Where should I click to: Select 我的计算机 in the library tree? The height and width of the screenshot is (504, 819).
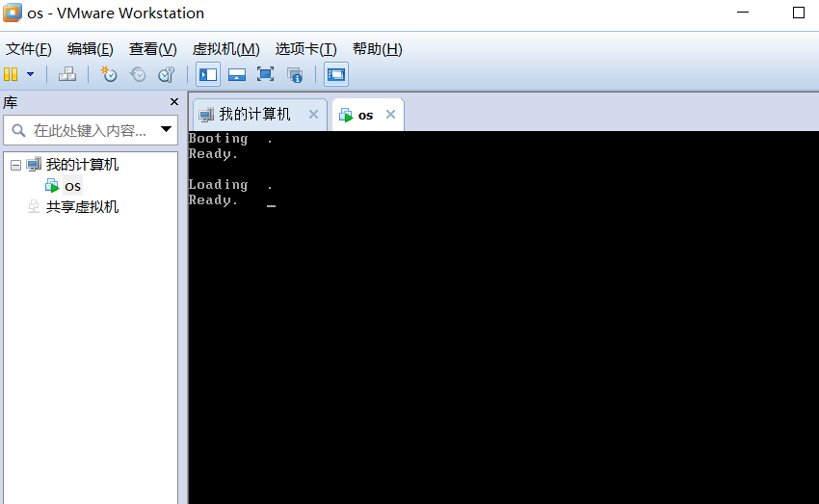(x=82, y=165)
